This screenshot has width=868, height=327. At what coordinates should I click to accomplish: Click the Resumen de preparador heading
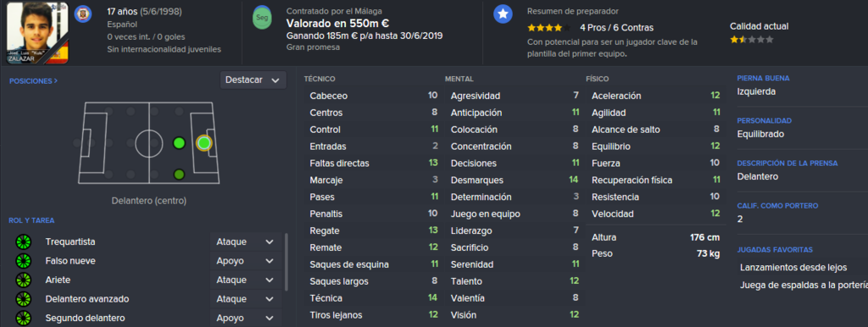point(572,11)
